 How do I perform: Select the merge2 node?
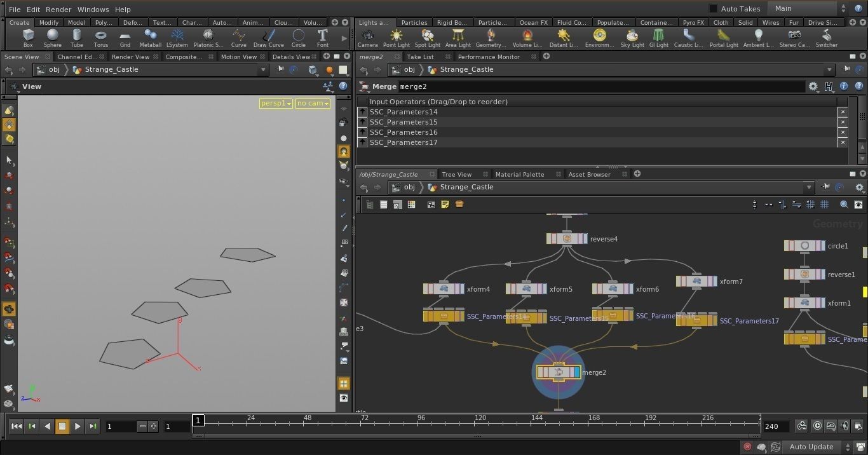(x=559, y=372)
